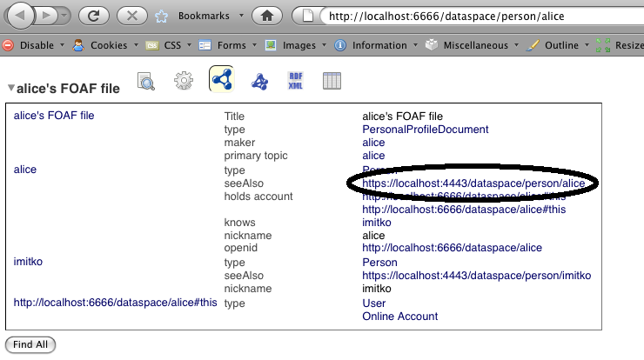Screen dimensions: 644x360
Task: Click the blue triangle network view icon
Action: tap(259, 82)
